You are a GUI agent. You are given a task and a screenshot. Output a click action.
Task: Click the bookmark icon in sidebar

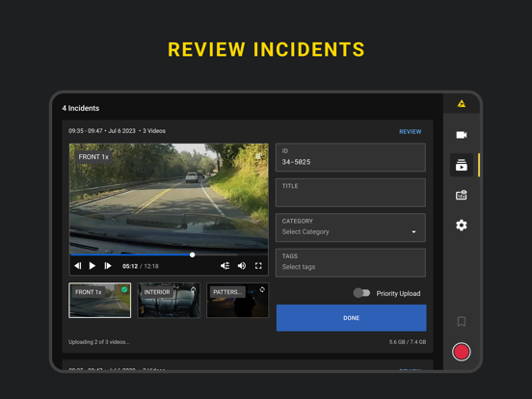pyautogui.click(x=461, y=321)
